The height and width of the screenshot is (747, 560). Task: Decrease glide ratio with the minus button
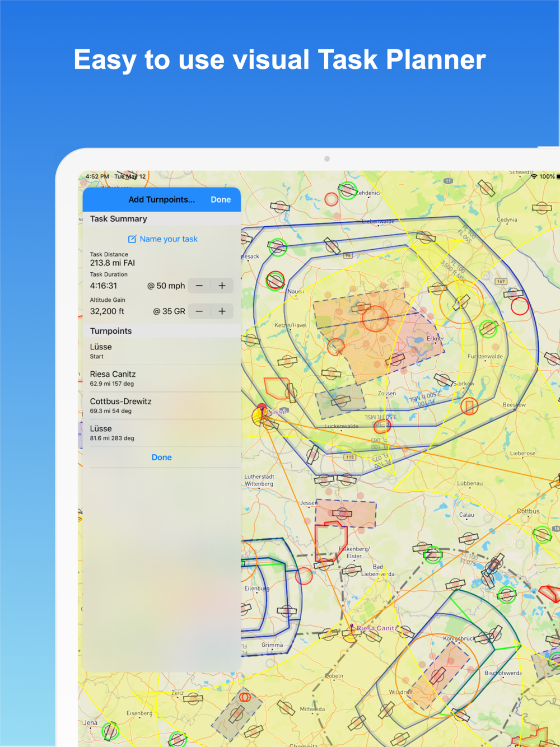click(199, 311)
